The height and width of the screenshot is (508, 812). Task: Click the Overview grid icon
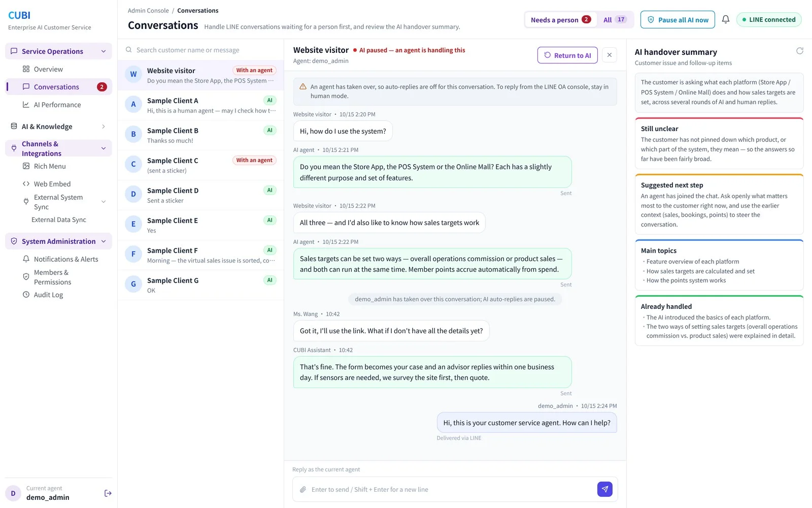tap(26, 69)
